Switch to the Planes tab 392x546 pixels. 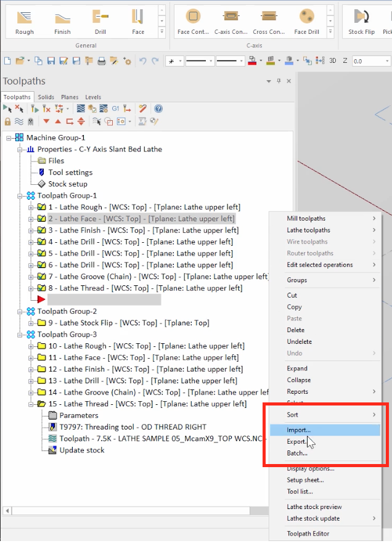[70, 97]
